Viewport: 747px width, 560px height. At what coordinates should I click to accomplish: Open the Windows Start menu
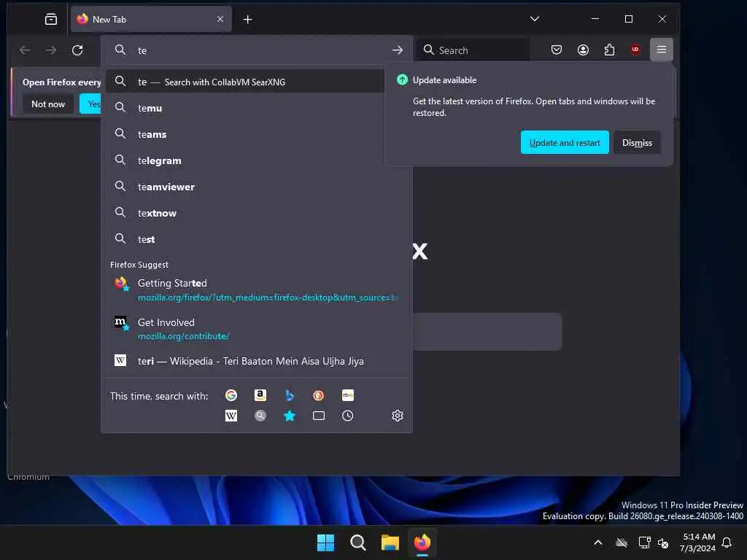coord(326,542)
